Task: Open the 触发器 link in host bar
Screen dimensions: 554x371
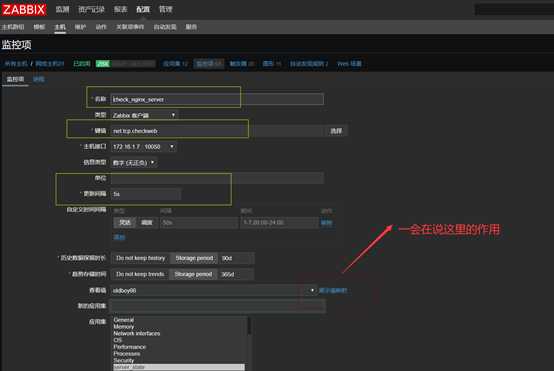Action: coord(242,64)
